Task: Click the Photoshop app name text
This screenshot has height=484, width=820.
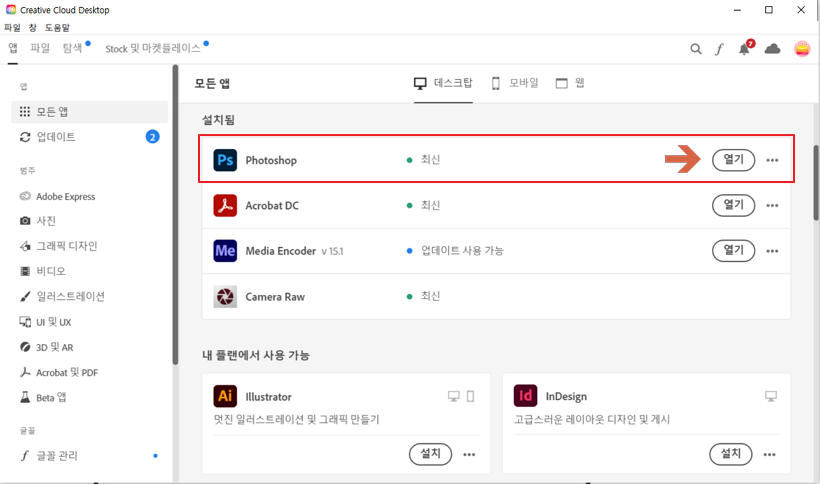Action: pos(271,160)
